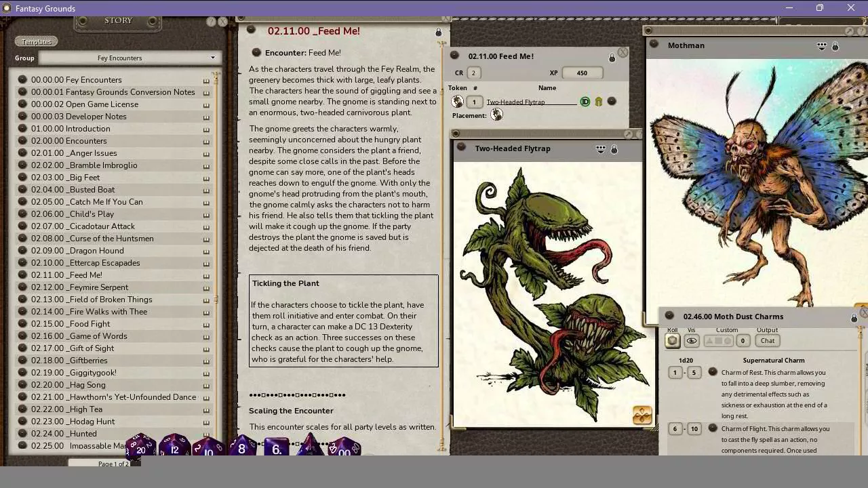Open menu handle for 02.22.00 _High Tea row

206,409
